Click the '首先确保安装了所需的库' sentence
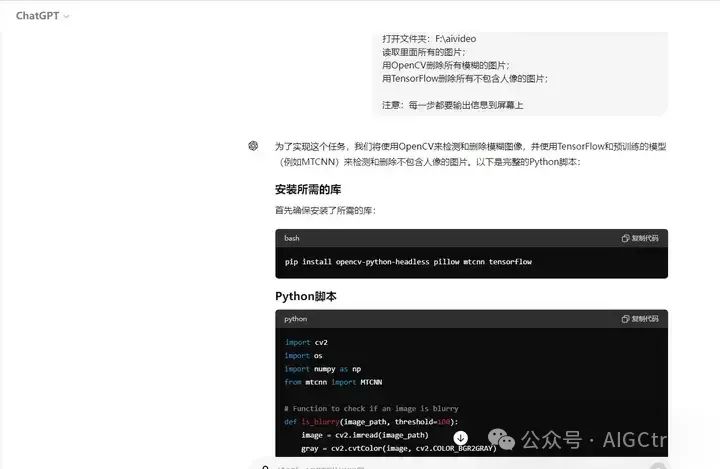The height and width of the screenshot is (469, 720). (x=325, y=210)
